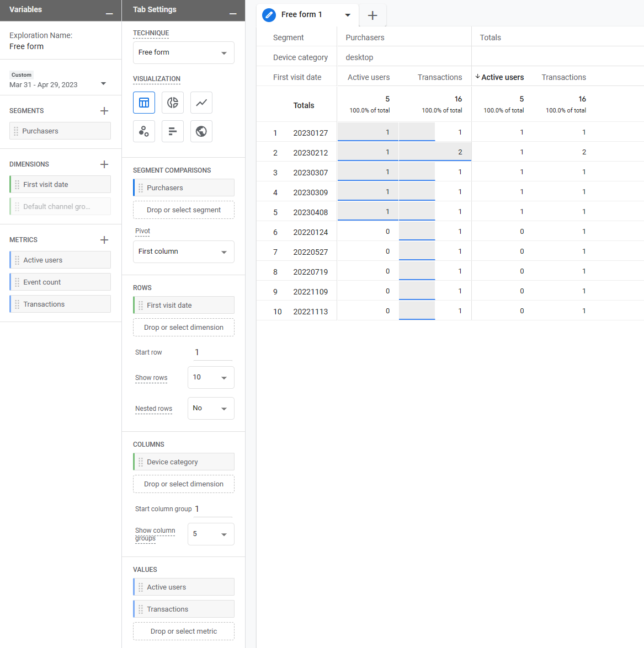The image size is (644, 648).
Task: Click row date 20230307
Action: pos(310,173)
